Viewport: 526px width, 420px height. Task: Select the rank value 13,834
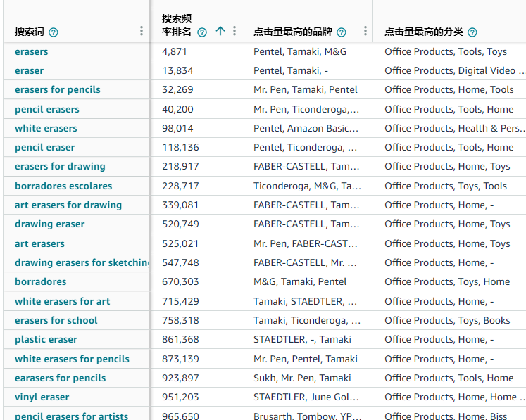[177, 71]
